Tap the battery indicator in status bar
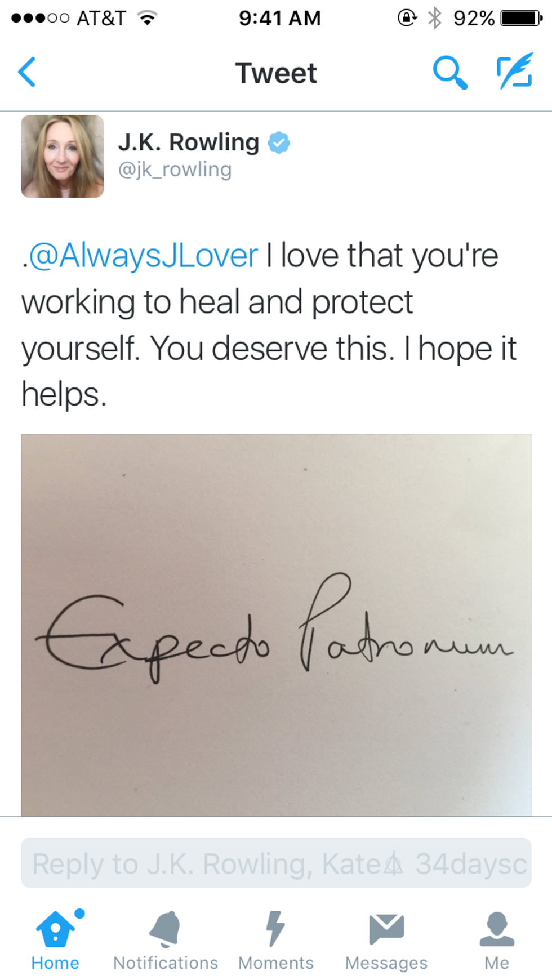552x980 pixels. (x=522, y=18)
